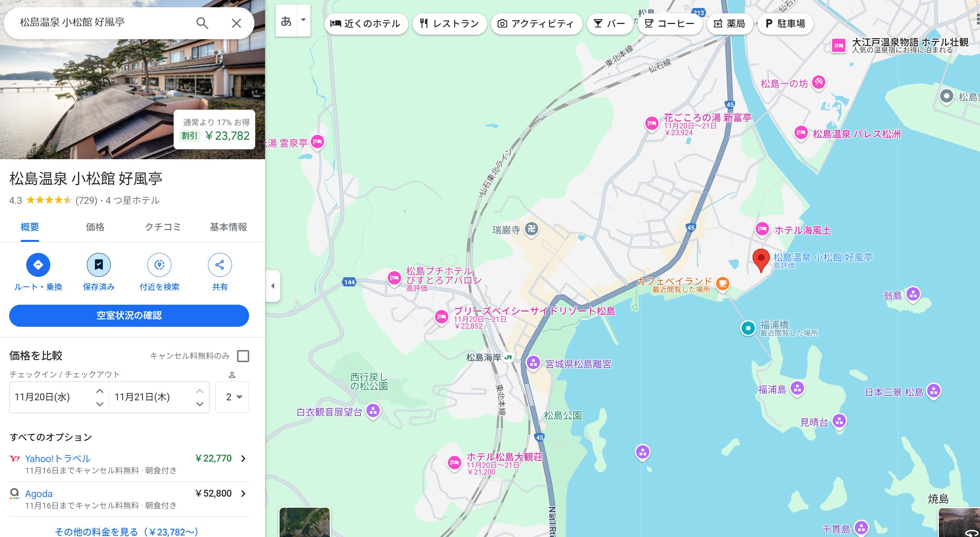
Task: Click the 空室状況の確認 button
Action: 129,315
